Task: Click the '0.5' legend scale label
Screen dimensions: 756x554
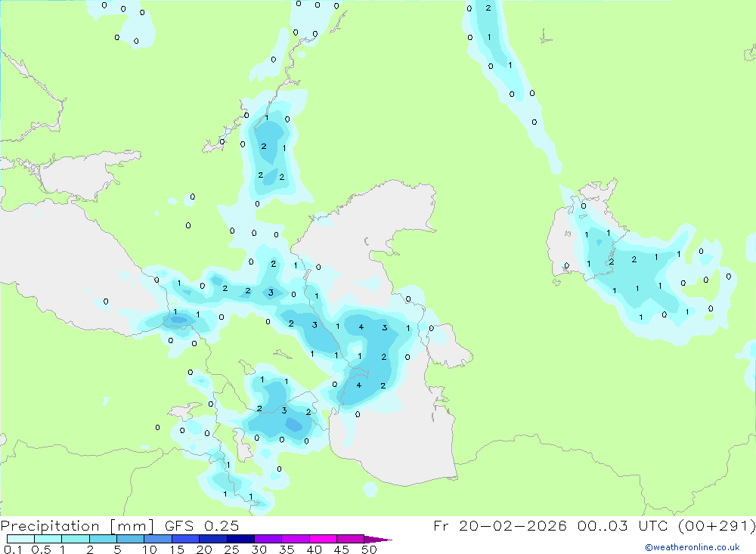Action: click(x=41, y=549)
